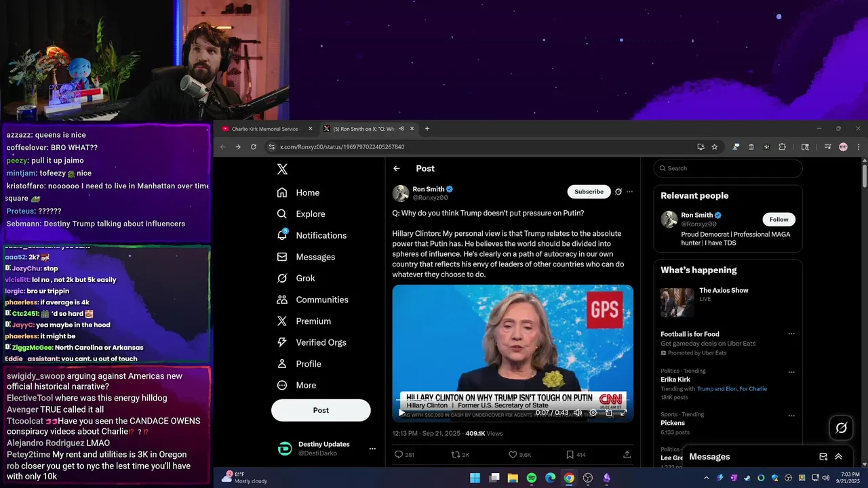Toggle picture-in-picture on the video
This screenshot has height=488, width=868.
608,413
